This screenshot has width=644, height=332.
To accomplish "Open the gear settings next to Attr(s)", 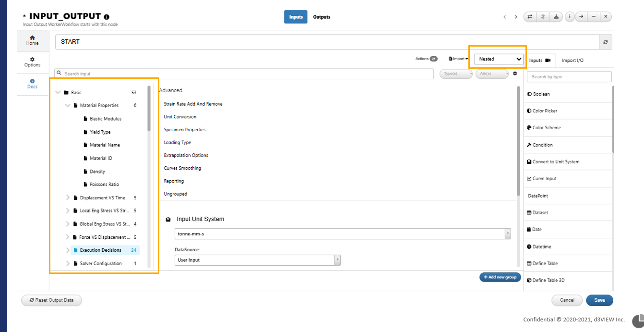I will click(515, 74).
